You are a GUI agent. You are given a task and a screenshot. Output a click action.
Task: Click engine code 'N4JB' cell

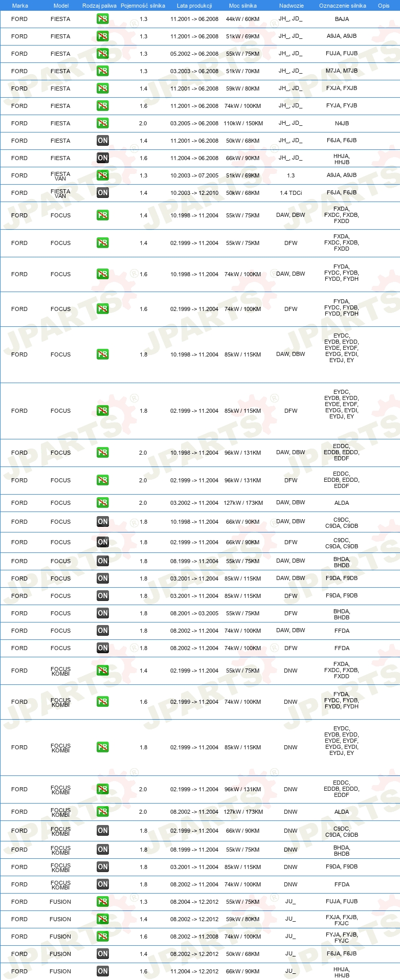pos(342,123)
